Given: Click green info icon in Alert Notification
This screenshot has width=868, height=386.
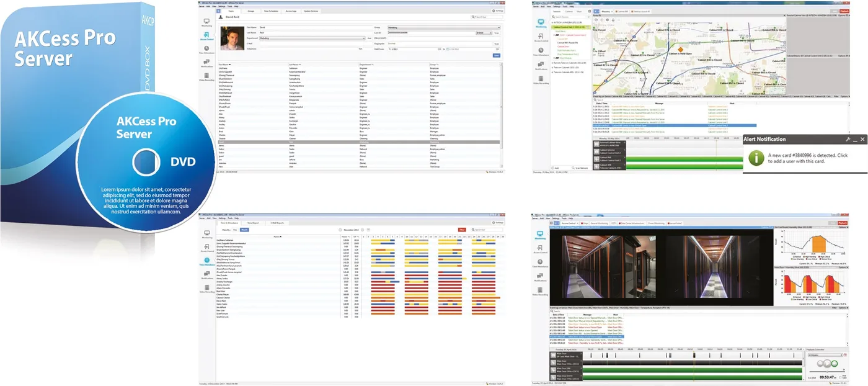Looking at the screenshot, I should [x=756, y=158].
